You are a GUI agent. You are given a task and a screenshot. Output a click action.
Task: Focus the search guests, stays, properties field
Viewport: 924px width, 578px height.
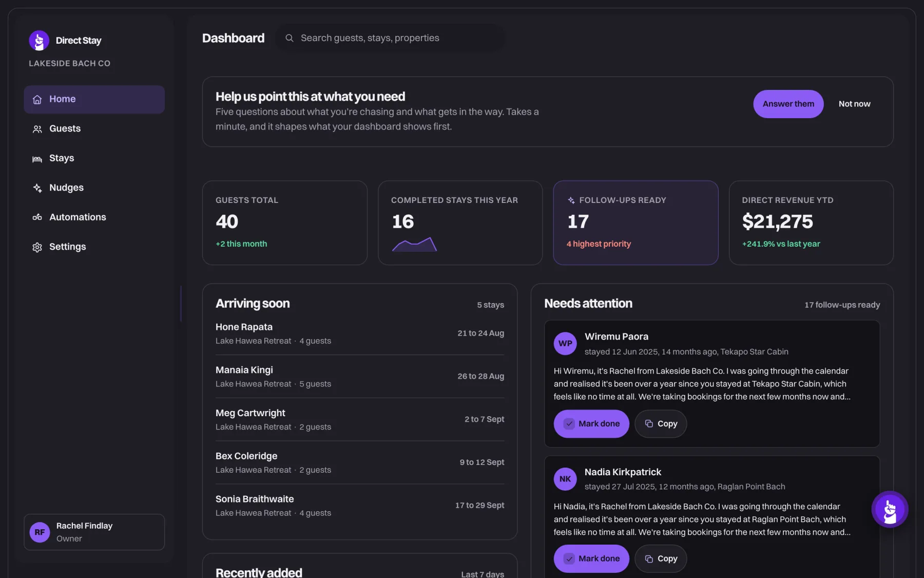pyautogui.click(x=390, y=38)
